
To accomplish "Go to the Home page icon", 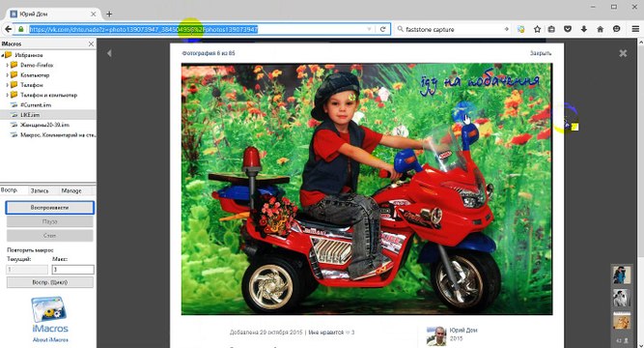I will tap(600, 29).
